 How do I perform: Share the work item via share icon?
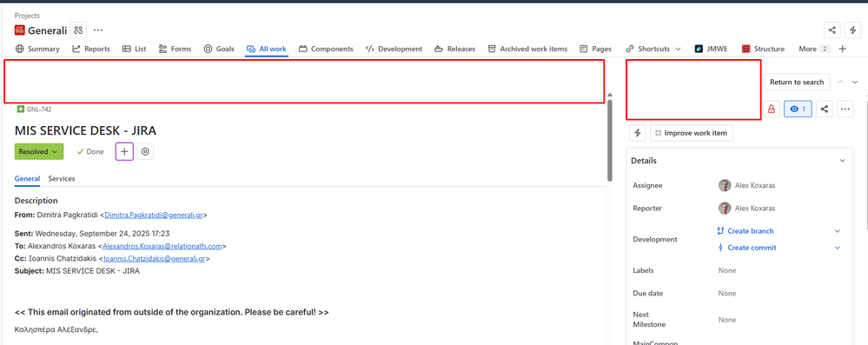pos(825,109)
